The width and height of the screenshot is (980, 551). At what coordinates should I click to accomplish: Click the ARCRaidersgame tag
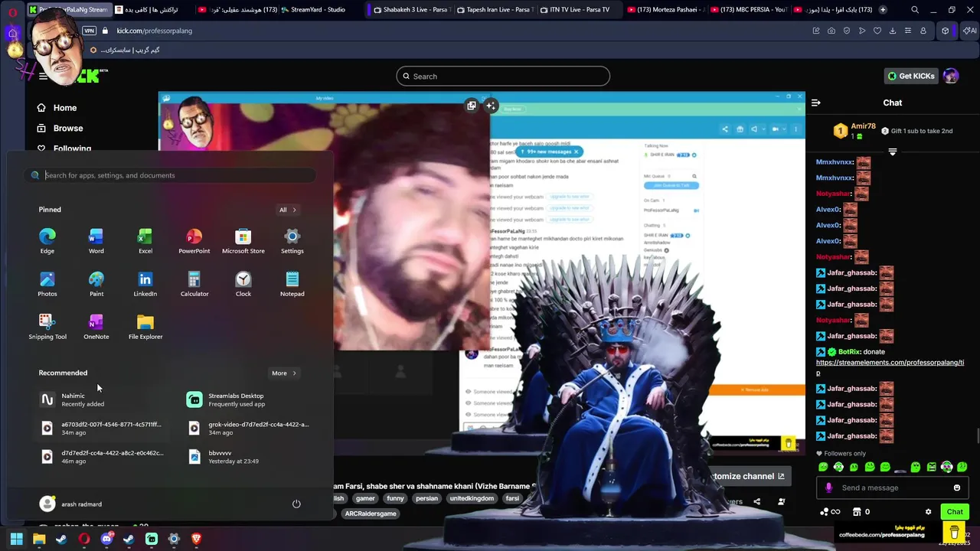(371, 514)
